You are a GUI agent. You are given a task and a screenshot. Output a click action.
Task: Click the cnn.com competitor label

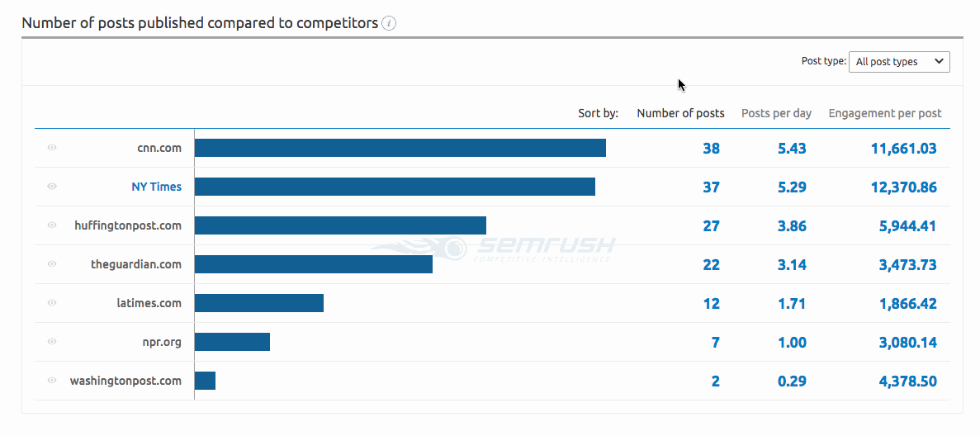click(159, 148)
